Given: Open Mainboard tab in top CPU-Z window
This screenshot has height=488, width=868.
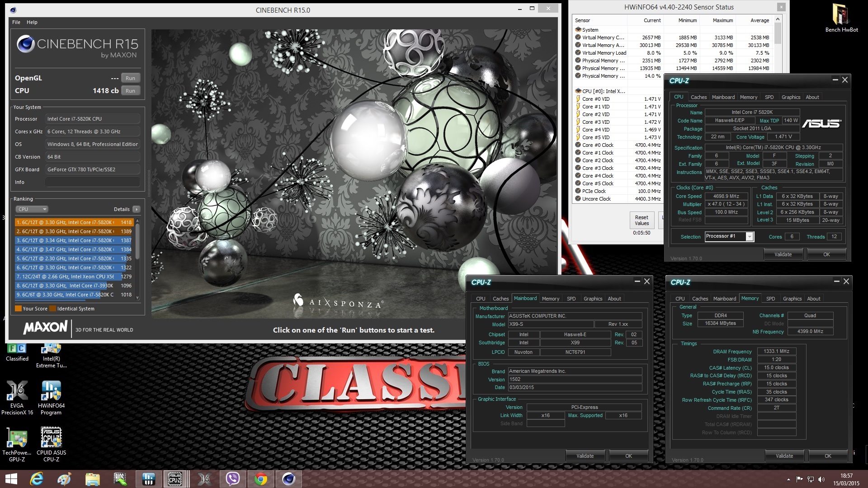Looking at the screenshot, I should tap(723, 97).
